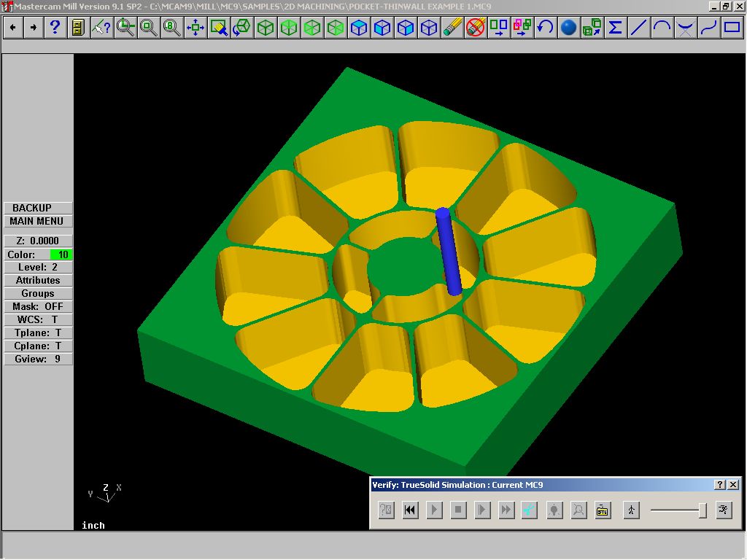747x560 pixels.
Task: Open the Attributes menu
Action: [38, 281]
